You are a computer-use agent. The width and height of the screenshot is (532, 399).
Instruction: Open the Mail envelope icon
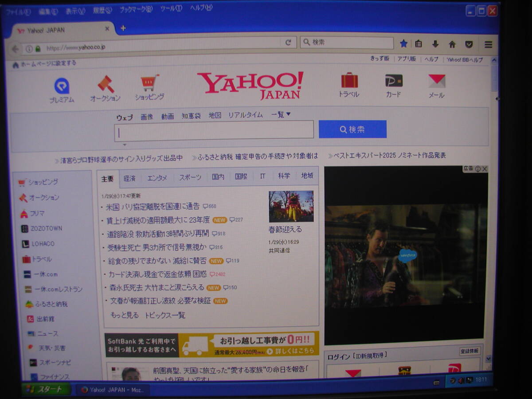[x=437, y=81]
